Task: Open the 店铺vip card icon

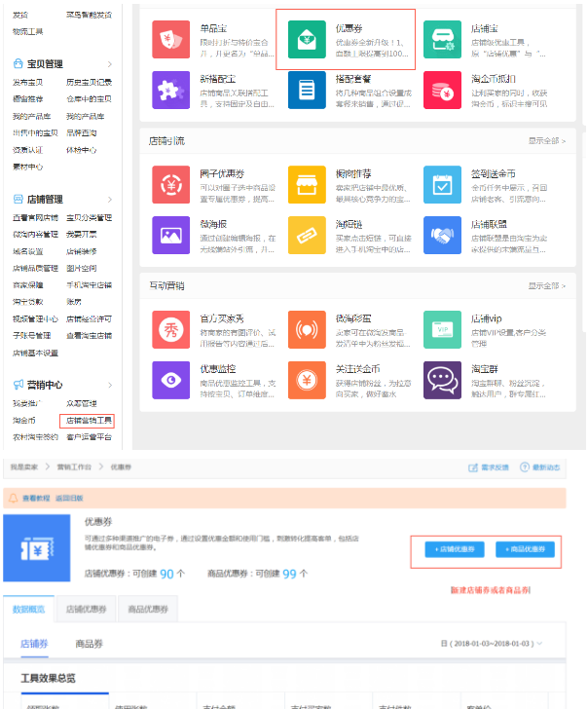Action: pyautogui.click(x=443, y=329)
